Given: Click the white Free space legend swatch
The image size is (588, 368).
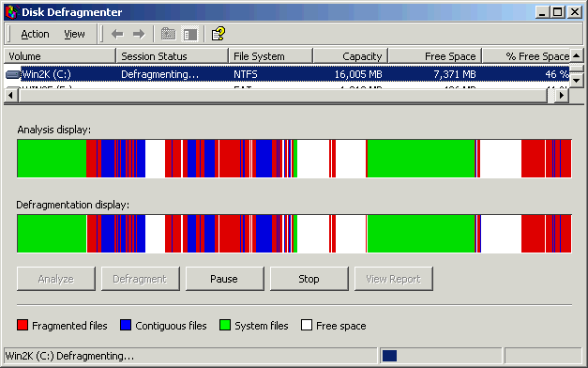Looking at the screenshot, I should click(307, 325).
